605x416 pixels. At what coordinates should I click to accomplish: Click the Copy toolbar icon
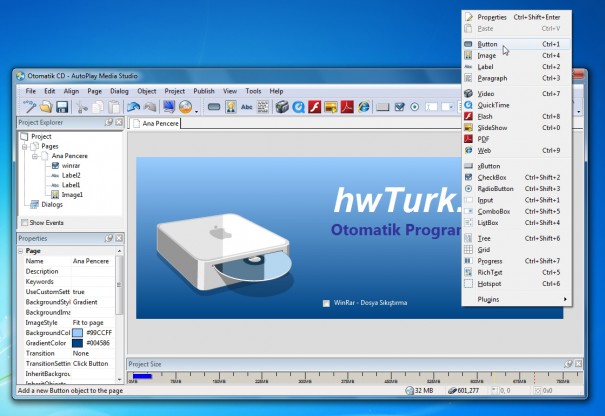(x=98, y=107)
